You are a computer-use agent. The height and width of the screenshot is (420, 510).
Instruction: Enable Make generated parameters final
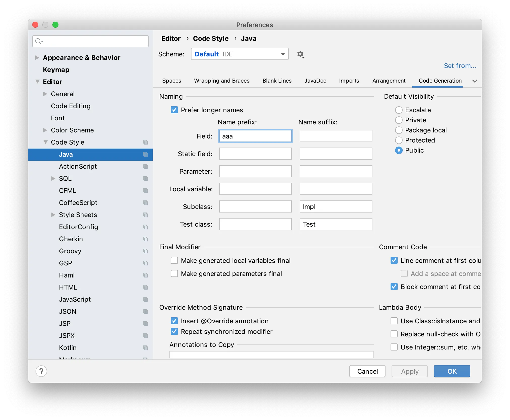(x=174, y=274)
